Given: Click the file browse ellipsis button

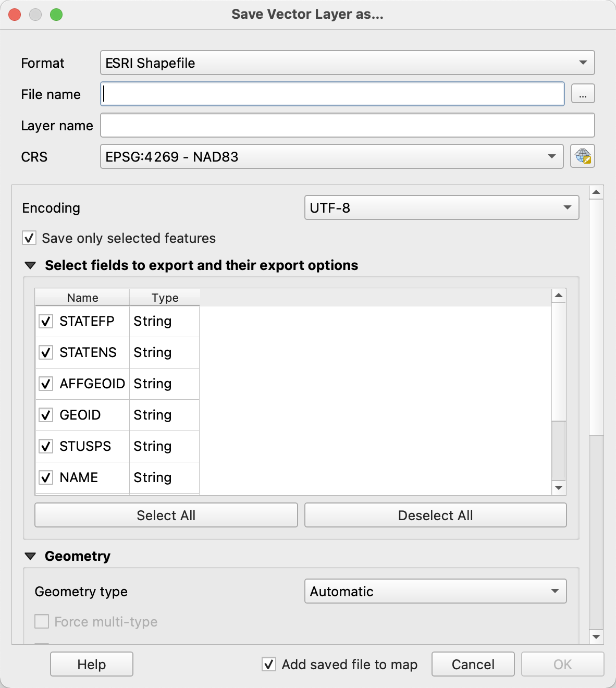Looking at the screenshot, I should 583,94.
